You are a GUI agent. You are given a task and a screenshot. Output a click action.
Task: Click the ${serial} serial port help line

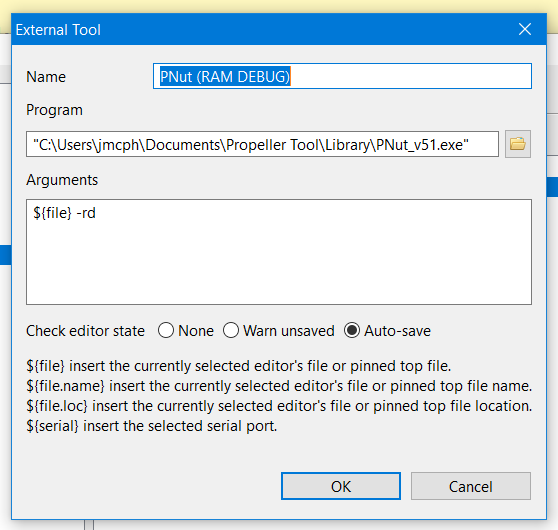152,426
